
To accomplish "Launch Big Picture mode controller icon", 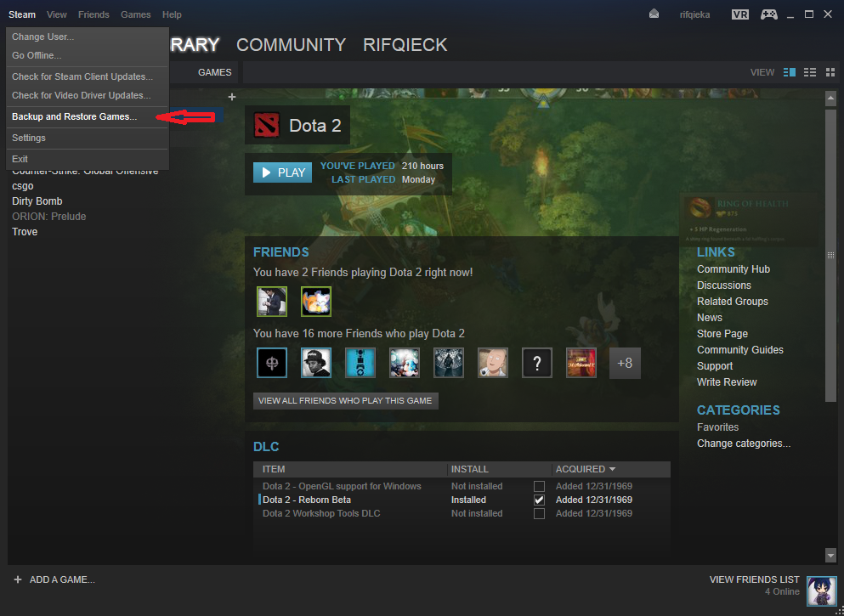I will tap(768, 14).
